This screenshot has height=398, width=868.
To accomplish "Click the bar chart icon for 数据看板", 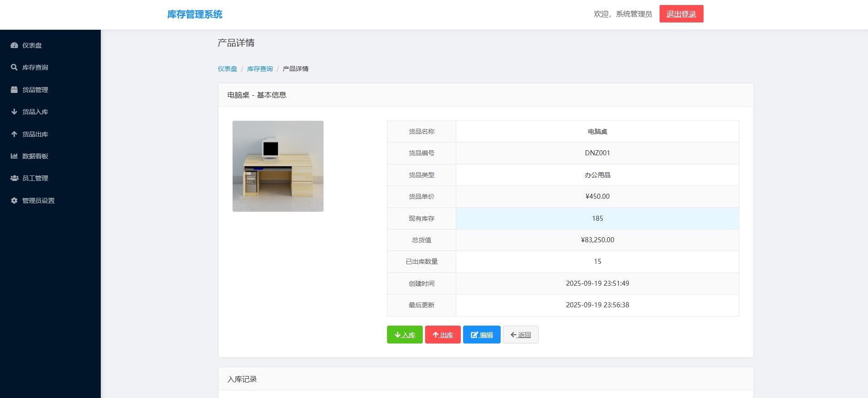I will [14, 156].
